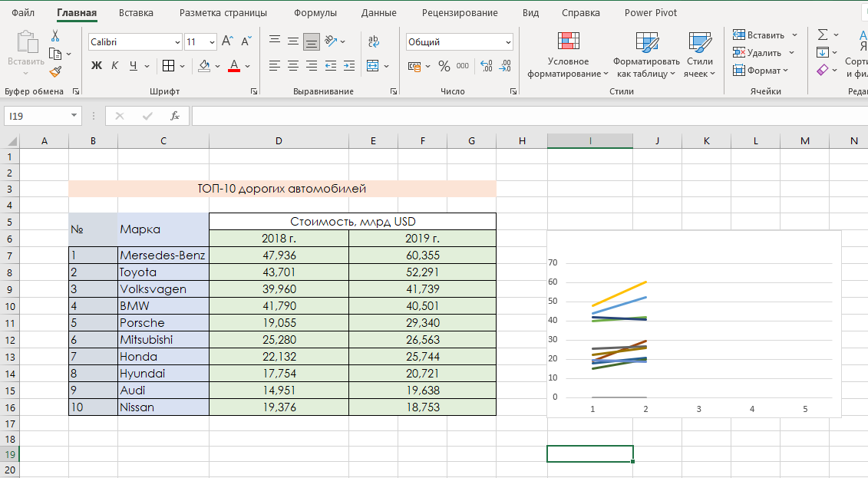The image size is (868, 478).
Task: Toggle Align Left horizontal alignment
Action: (275, 66)
